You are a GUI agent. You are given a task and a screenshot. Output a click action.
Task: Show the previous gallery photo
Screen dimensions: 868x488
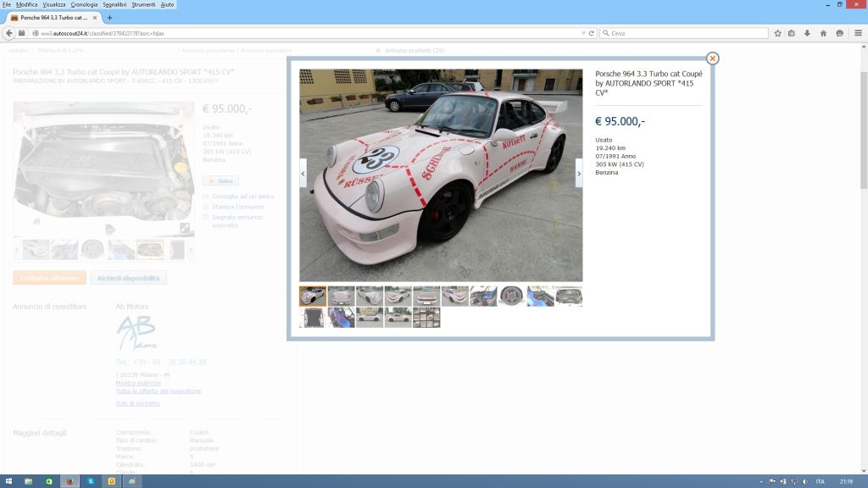303,173
